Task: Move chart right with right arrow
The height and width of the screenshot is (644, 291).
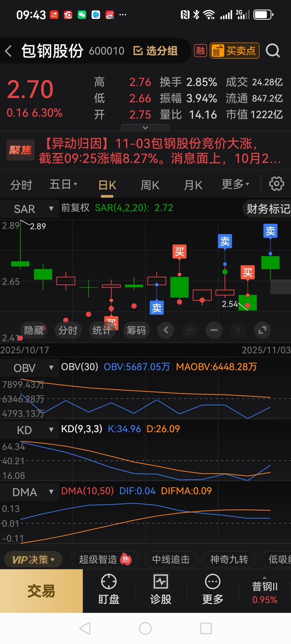Action: [x=238, y=330]
